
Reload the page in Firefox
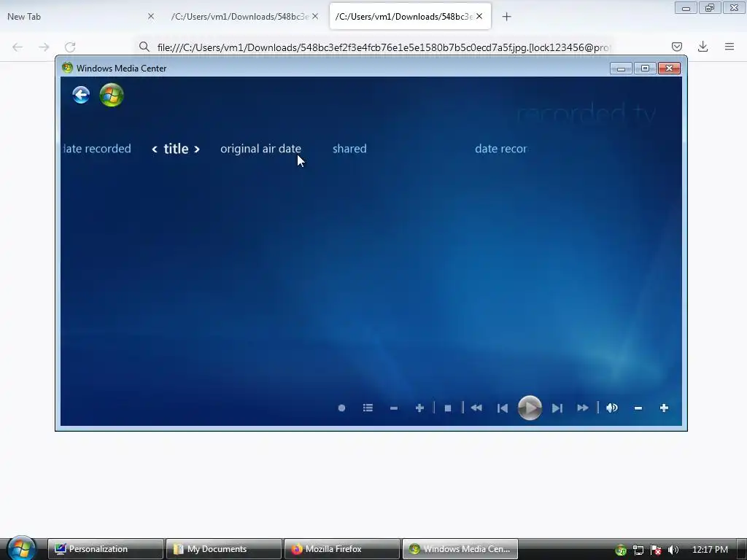[x=70, y=47]
